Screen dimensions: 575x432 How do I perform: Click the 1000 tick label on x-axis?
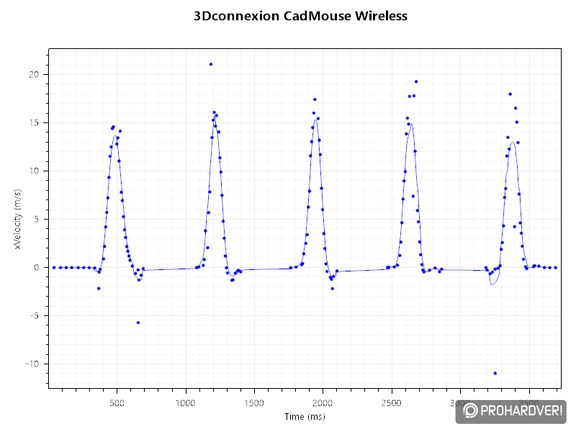point(186,403)
